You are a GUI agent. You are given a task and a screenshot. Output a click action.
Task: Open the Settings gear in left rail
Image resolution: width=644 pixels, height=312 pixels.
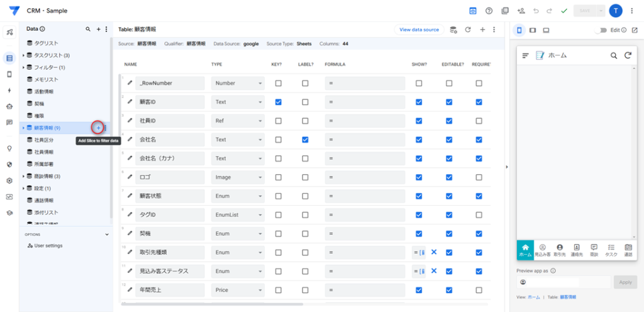[x=9, y=181]
